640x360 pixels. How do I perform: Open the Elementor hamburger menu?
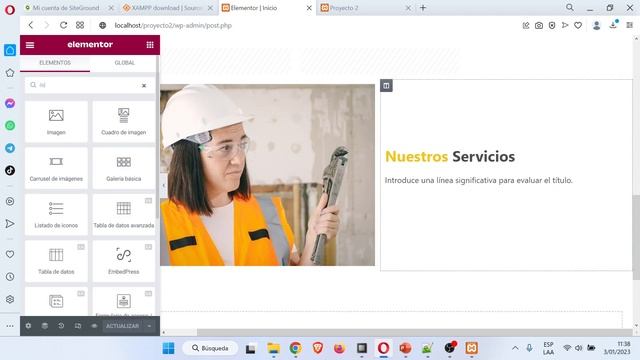click(x=30, y=45)
